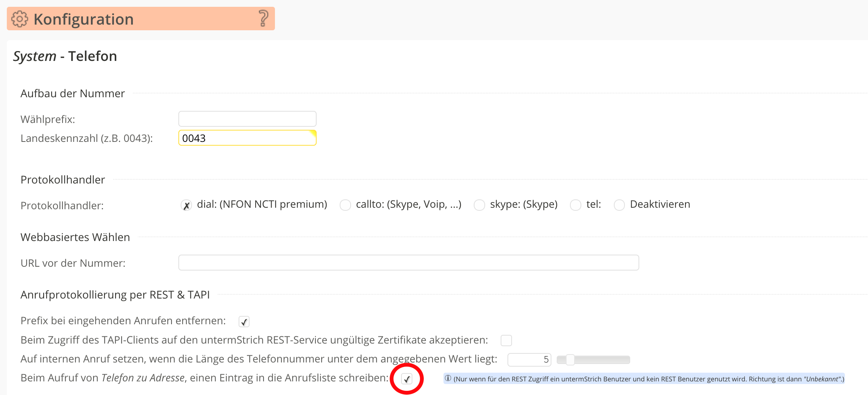Viewport: 868px width, 395px height.
Task: Select the skype: (Skype) radio option
Action: [479, 205]
